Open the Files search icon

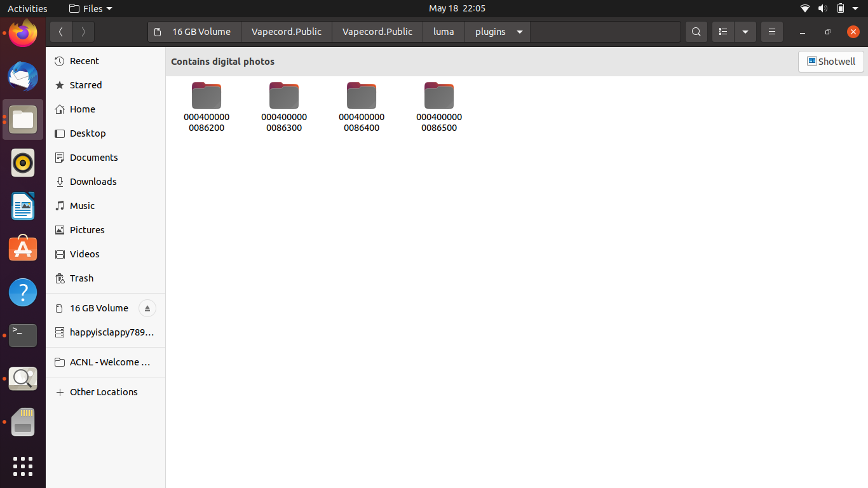coord(696,32)
